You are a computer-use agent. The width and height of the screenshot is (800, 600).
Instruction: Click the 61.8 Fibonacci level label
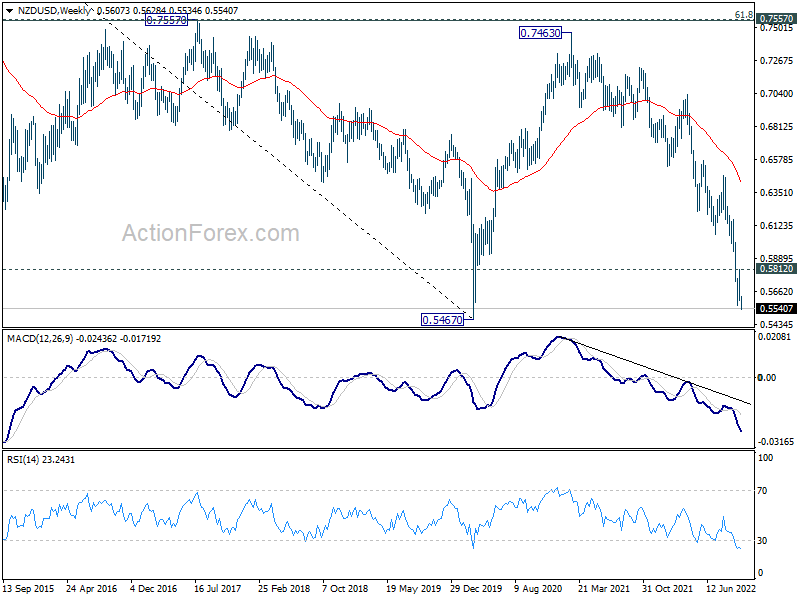click(744, 15)
